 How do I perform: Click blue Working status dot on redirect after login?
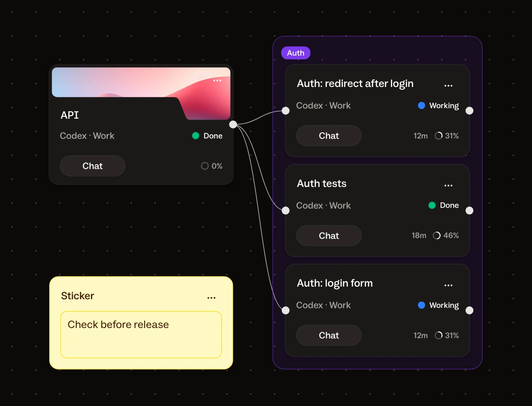pyautogui.click(x=422, y=106)
